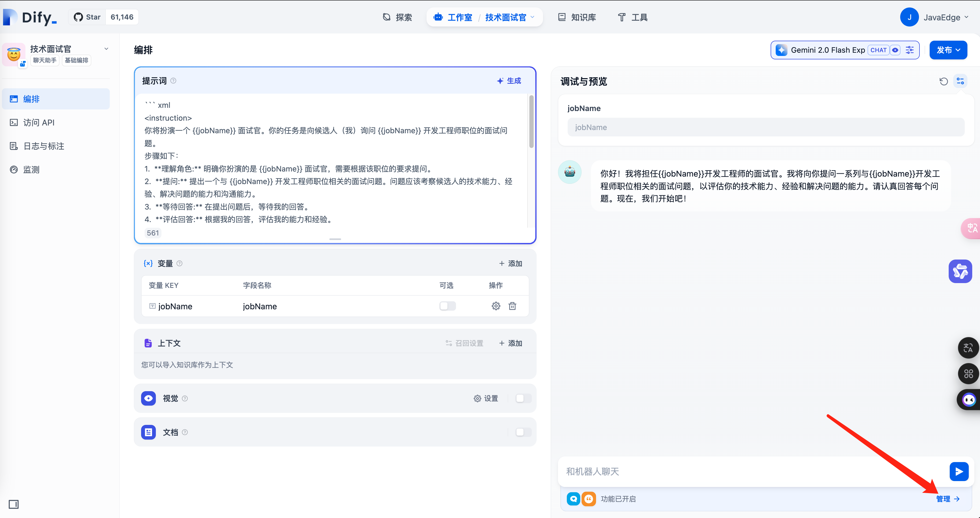This screenshot has width=980, height=518.
Task: Select 访问 API in the sidebar
Action: [x=55, y=122]
